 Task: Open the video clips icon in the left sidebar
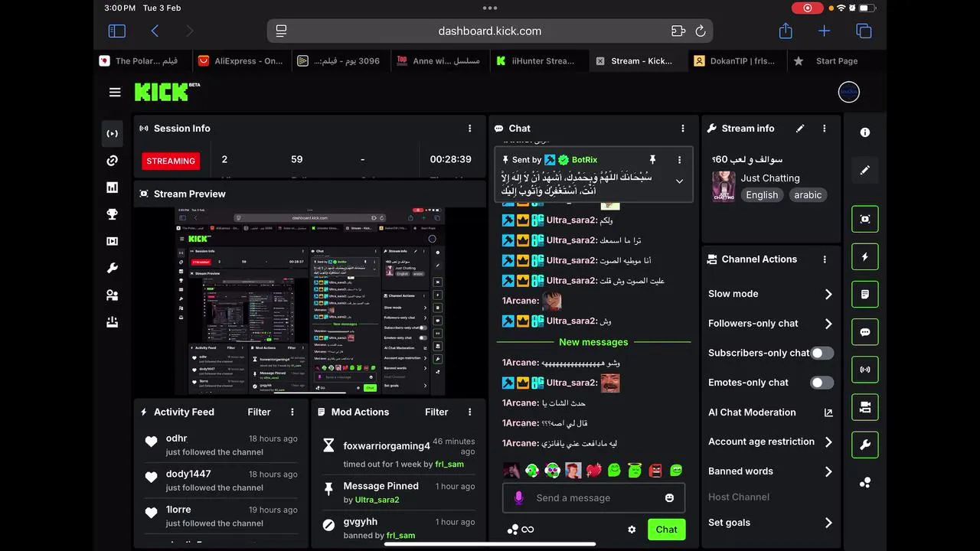point(113,241)
